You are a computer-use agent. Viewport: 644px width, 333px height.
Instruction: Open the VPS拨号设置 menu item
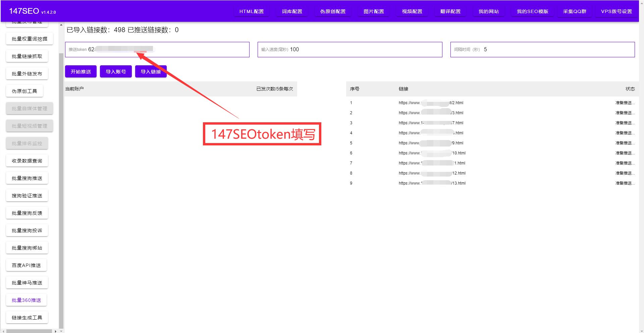pyautogui.click(x=616, y=11)
